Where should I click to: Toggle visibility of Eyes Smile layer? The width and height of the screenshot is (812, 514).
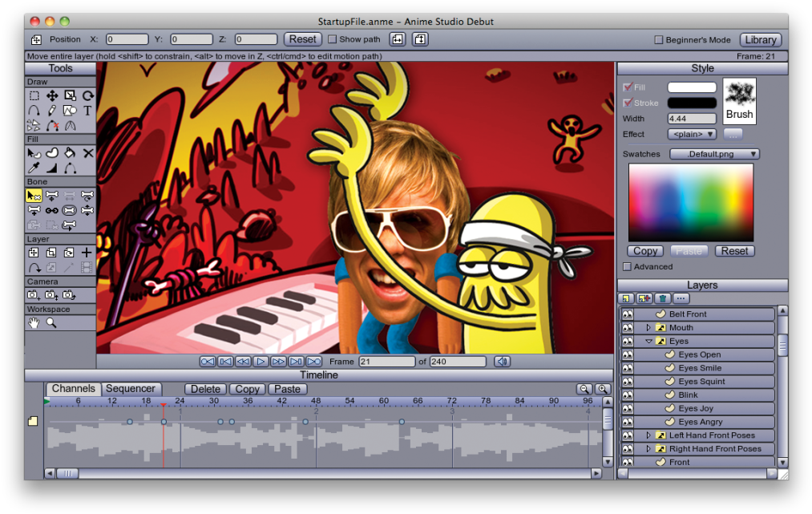627,368
